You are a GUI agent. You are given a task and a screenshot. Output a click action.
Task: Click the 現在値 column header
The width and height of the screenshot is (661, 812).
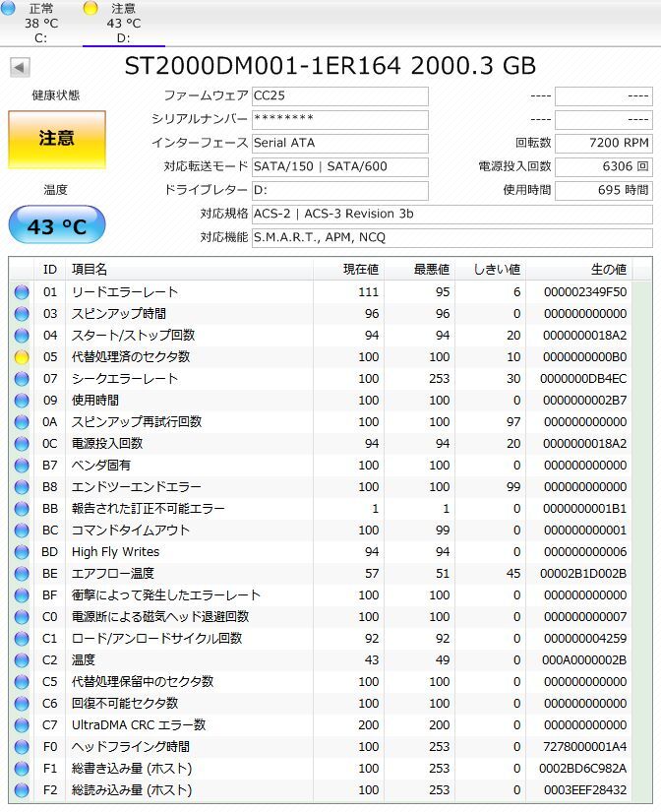point(348,270)
